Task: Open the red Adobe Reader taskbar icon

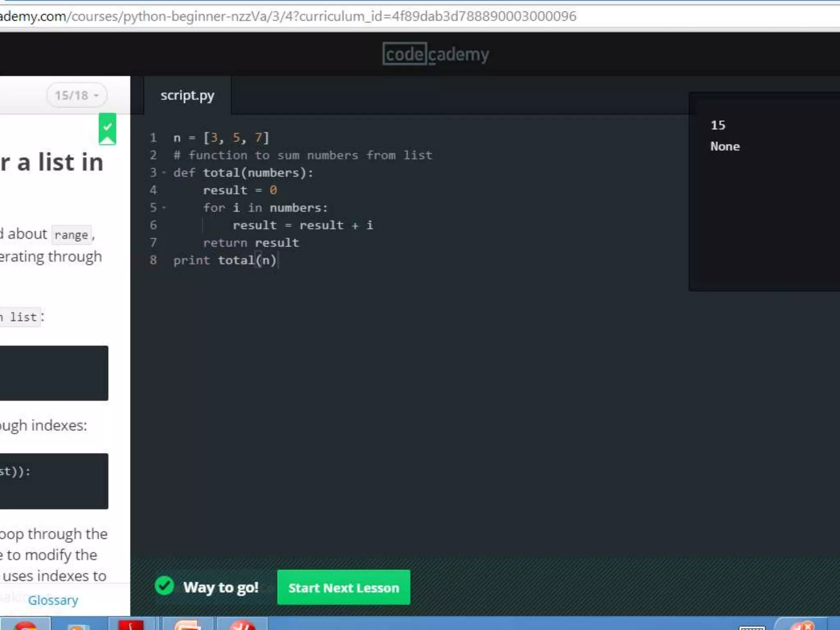Action: tap(131, 625)
